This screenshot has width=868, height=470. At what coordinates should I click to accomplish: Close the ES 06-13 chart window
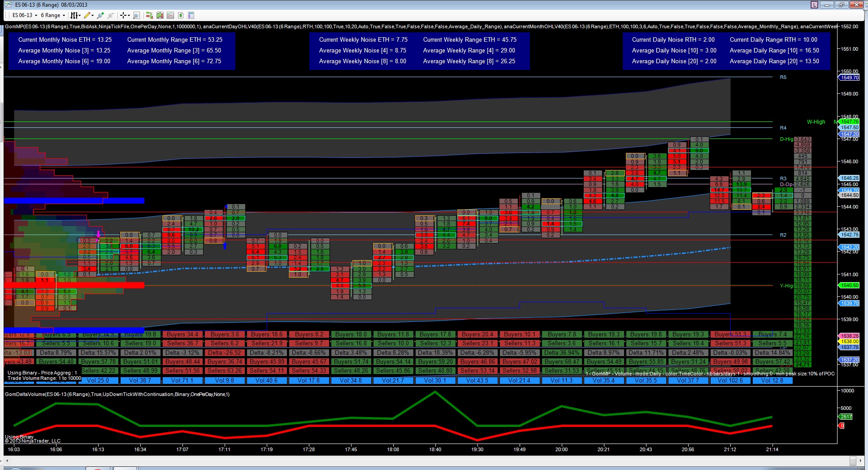[x=856, y=5]
